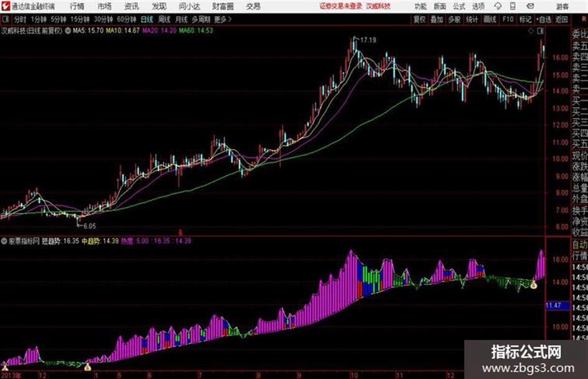Open the 问小达 menu

189,6
